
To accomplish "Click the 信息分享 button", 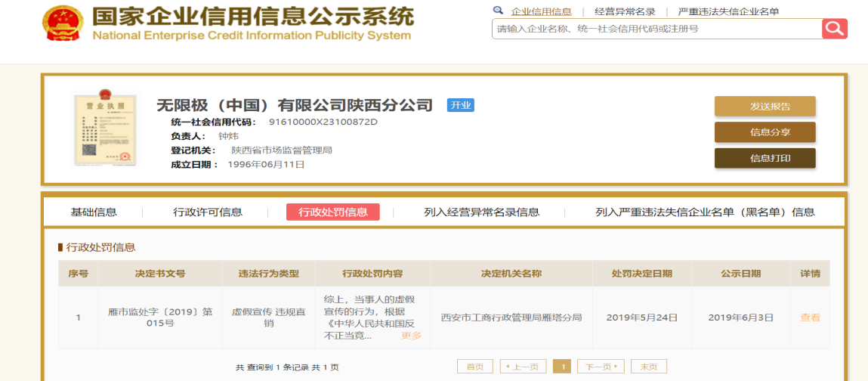I will (x=765, y=132).
